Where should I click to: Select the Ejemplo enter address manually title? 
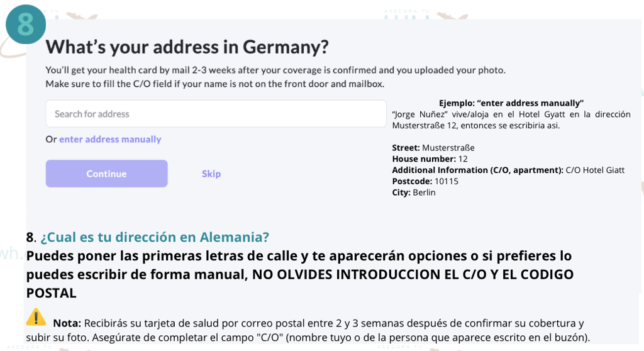coord(511,103)
